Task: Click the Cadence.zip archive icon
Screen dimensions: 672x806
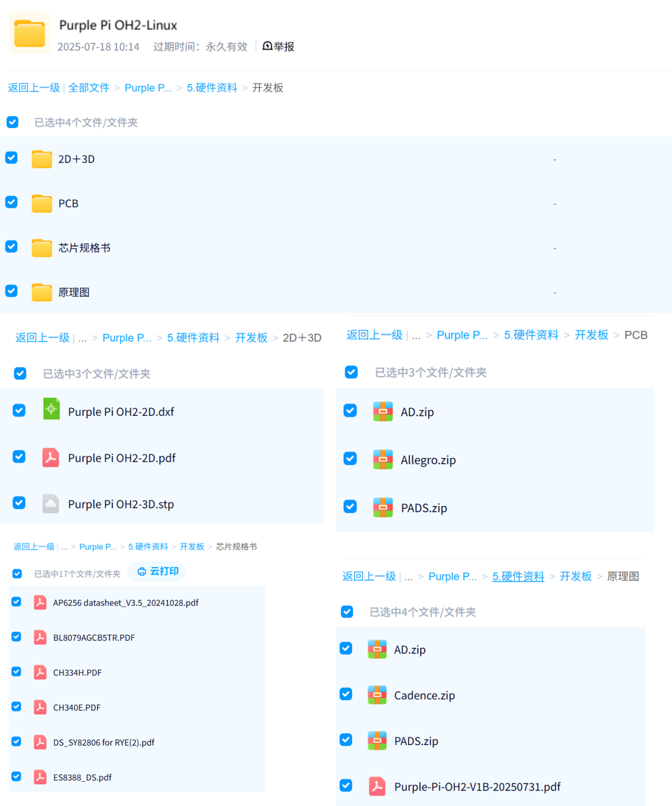Action: coord(377,695)
